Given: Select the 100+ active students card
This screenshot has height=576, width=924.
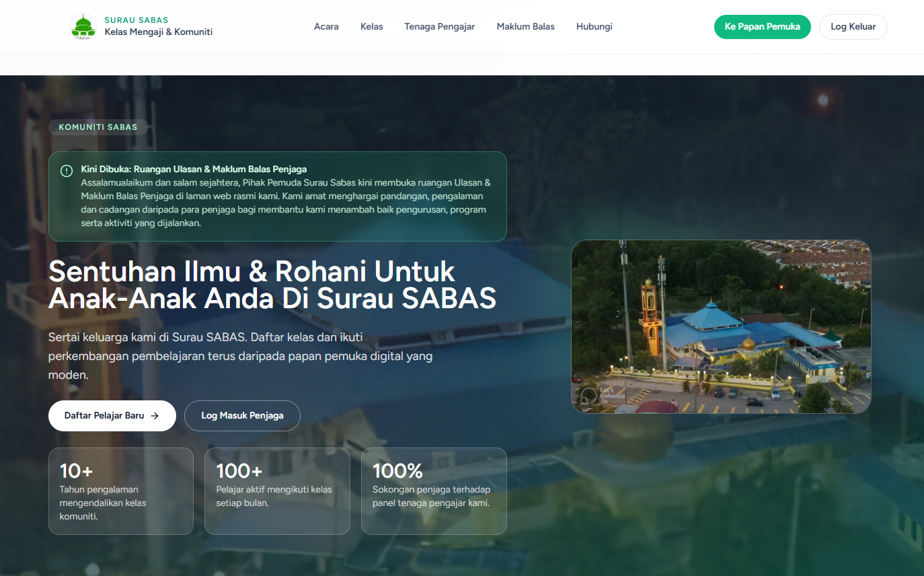Looking at the screenshot, I should tap(277, 491).
